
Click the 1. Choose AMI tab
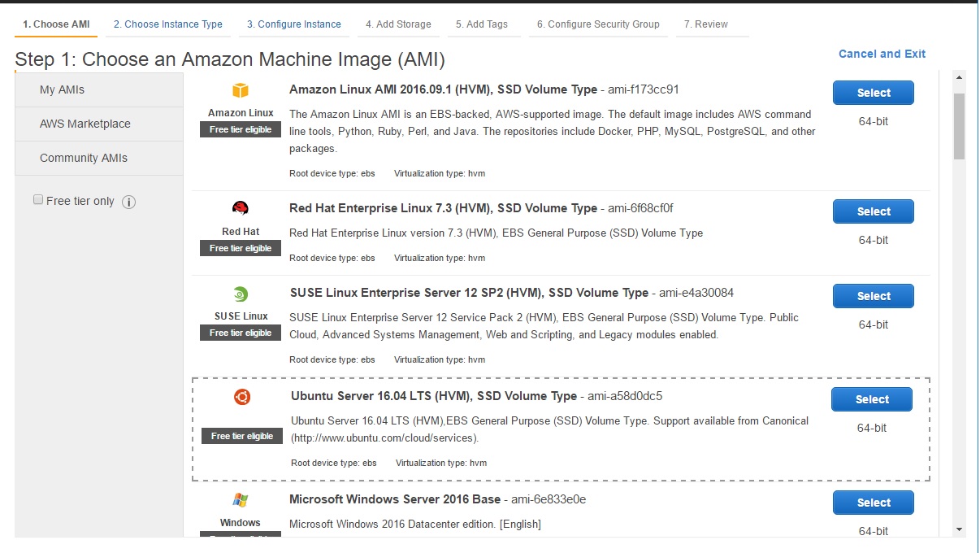coord(56,24)
